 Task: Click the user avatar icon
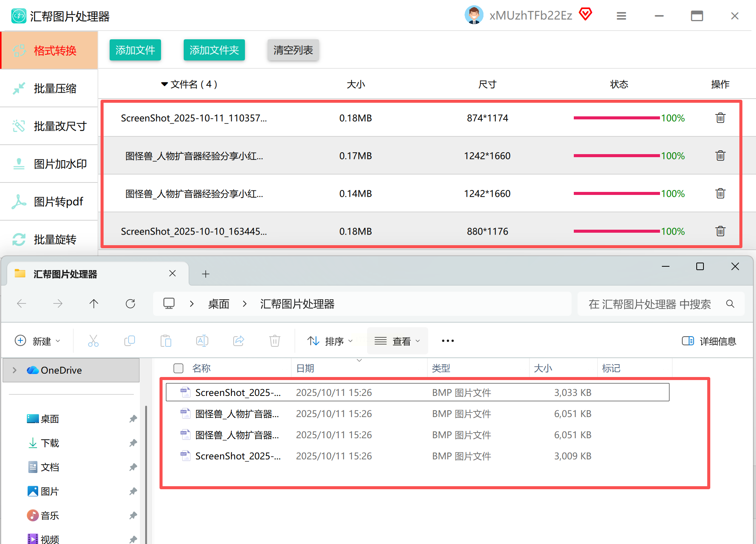pyautogui.click(x=474, y=15)
